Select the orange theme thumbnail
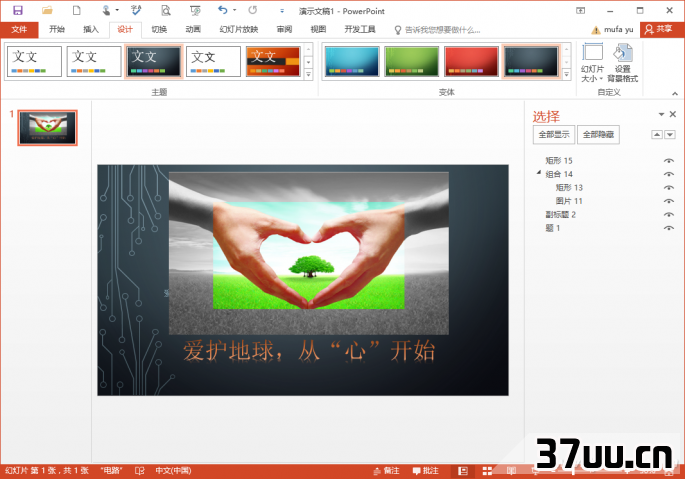 273,62
